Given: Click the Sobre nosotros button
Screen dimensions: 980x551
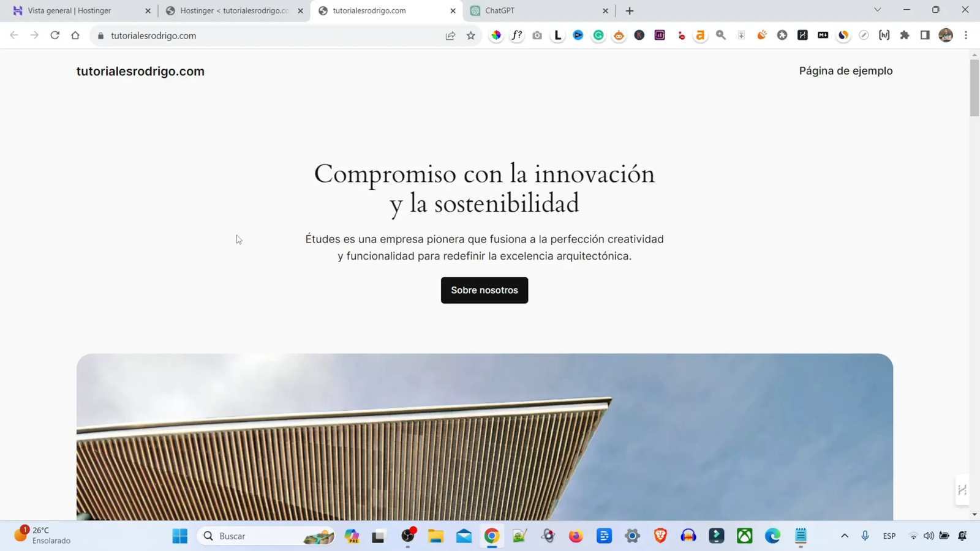Looking at the screenshot, I should pos(484,290).
